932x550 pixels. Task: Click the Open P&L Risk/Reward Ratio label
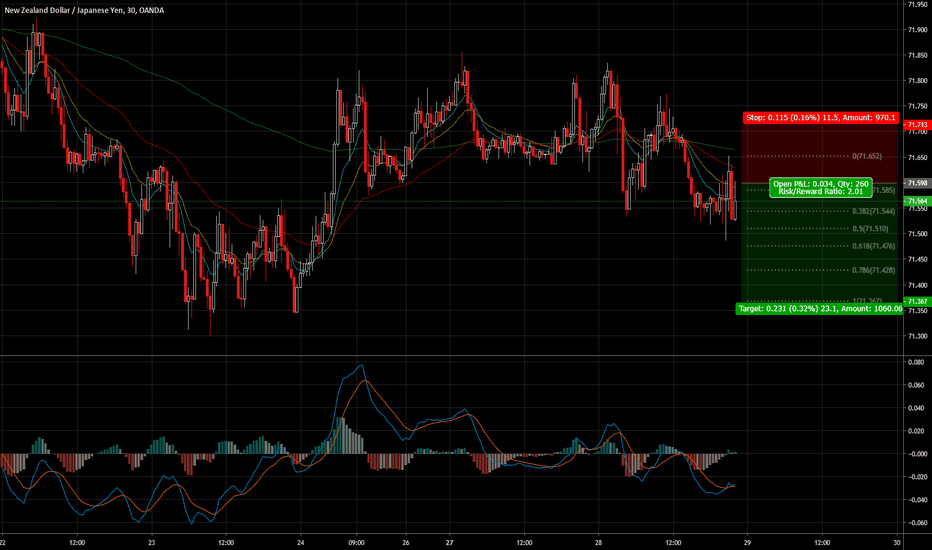(820, 188)
